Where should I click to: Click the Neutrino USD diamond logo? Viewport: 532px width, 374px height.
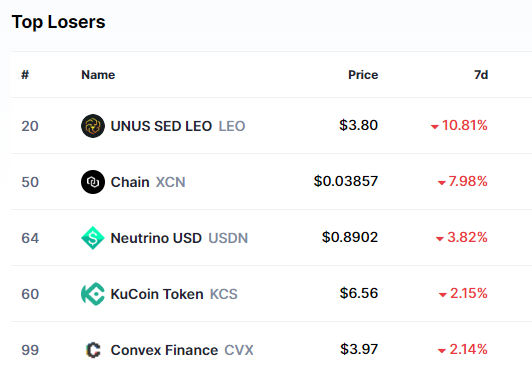[x=93, y=238]
